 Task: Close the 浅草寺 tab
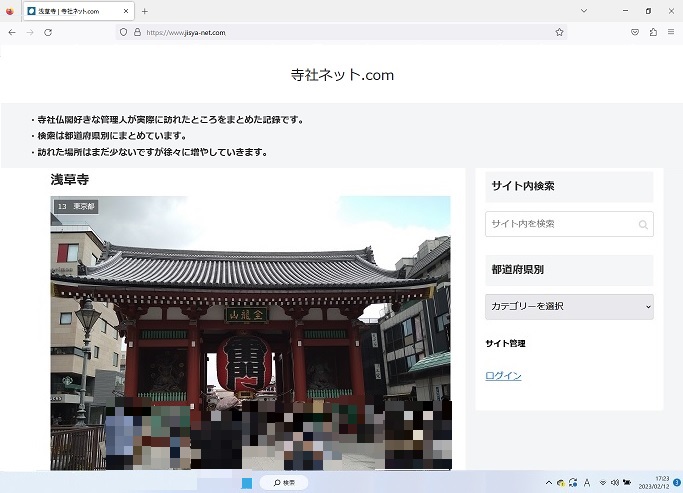[x=126, y=11]
